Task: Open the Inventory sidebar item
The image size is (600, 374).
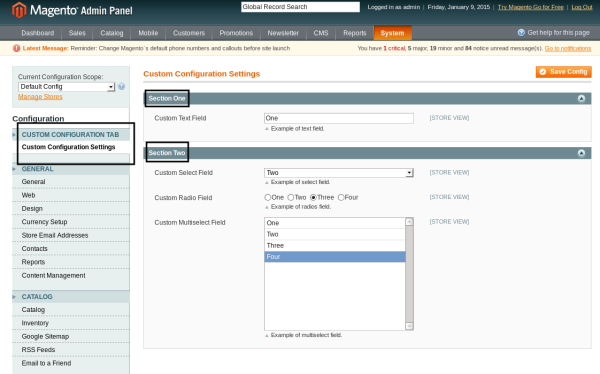Action: [x=35, y=323]
